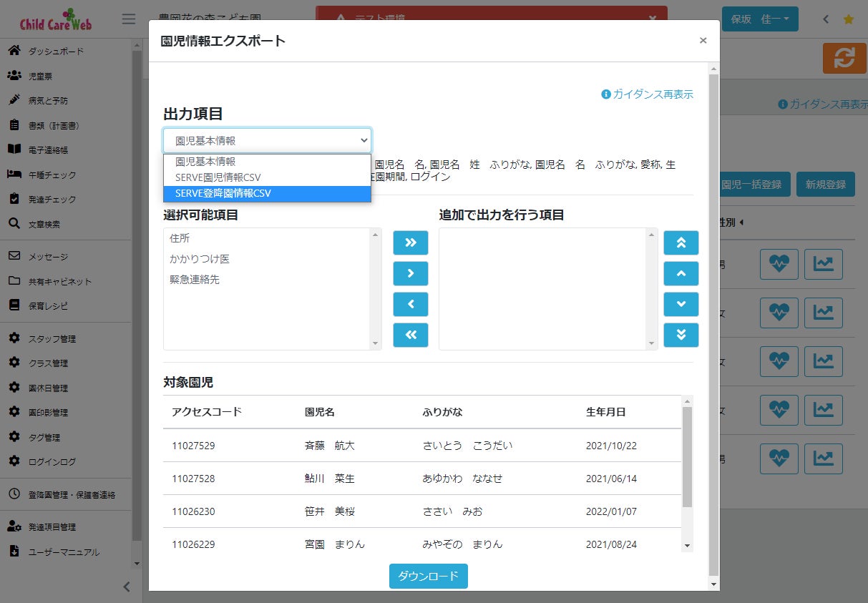Click the gear icon beside クラス管理

(x=14, y=363)
